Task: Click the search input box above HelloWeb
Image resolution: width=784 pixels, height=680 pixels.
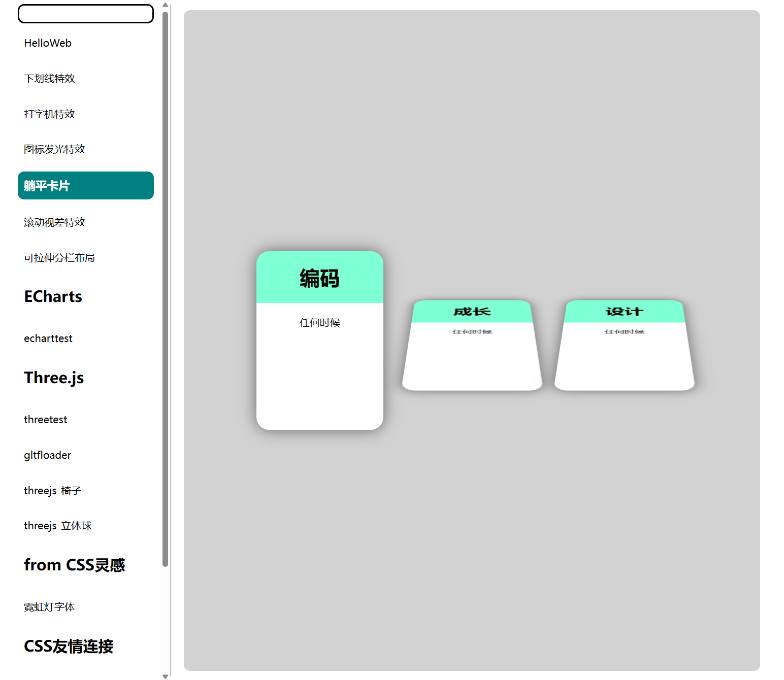Action: [86, 14]
